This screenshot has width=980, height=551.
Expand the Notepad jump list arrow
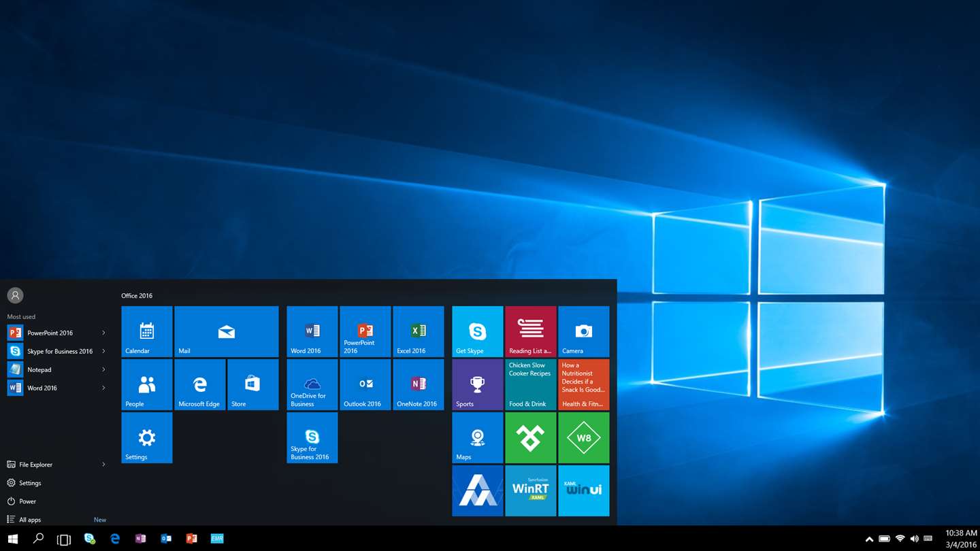(103, 369)
